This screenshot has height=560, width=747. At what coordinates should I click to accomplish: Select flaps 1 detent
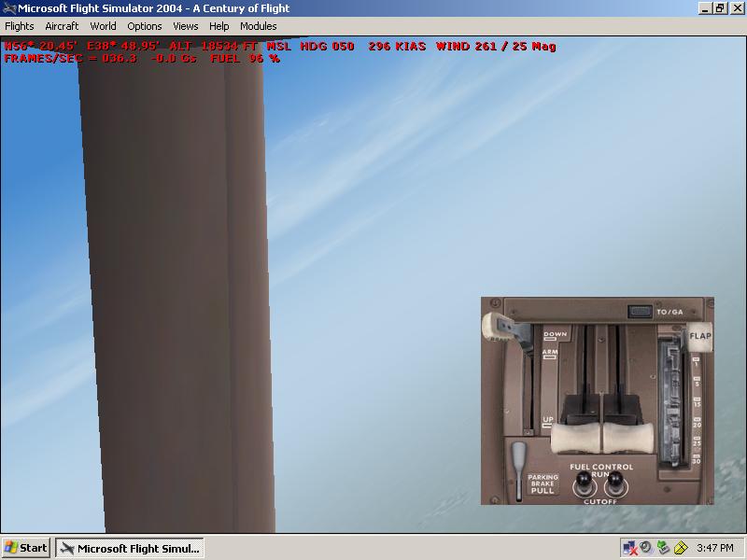coord(696,362)
